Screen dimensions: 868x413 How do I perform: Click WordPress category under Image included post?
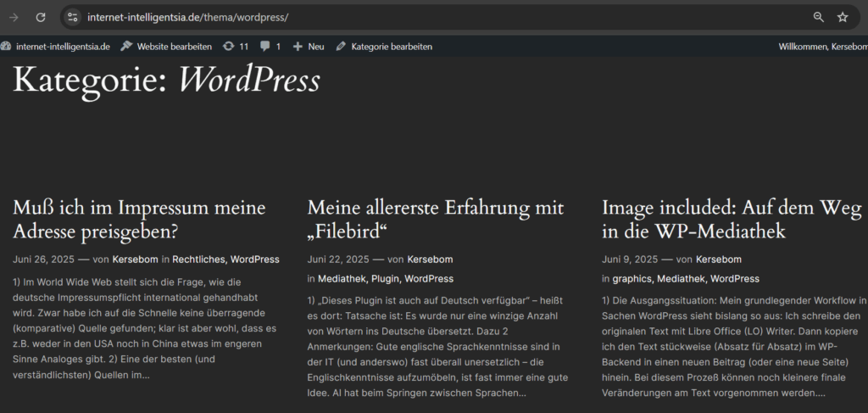point(735,278)
